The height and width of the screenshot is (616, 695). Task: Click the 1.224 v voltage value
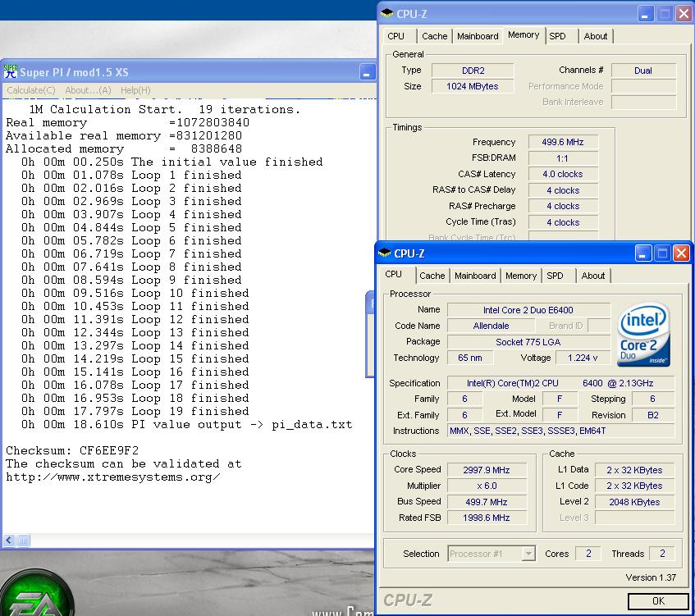click(x=583, y=358)
